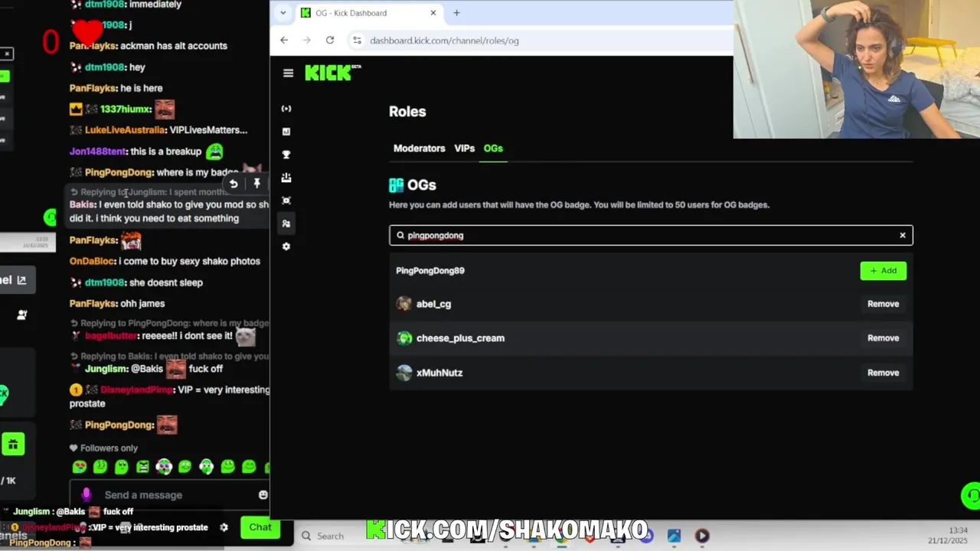This screenshot has height=551, width=980.
Task: Select the angry square green emote
Action: [142, 467]
